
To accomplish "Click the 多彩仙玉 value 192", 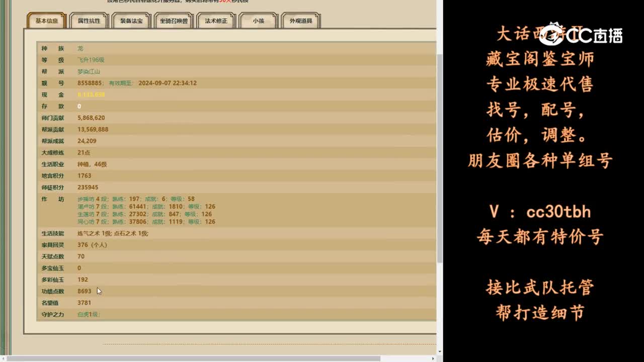I will click(83, 280).
